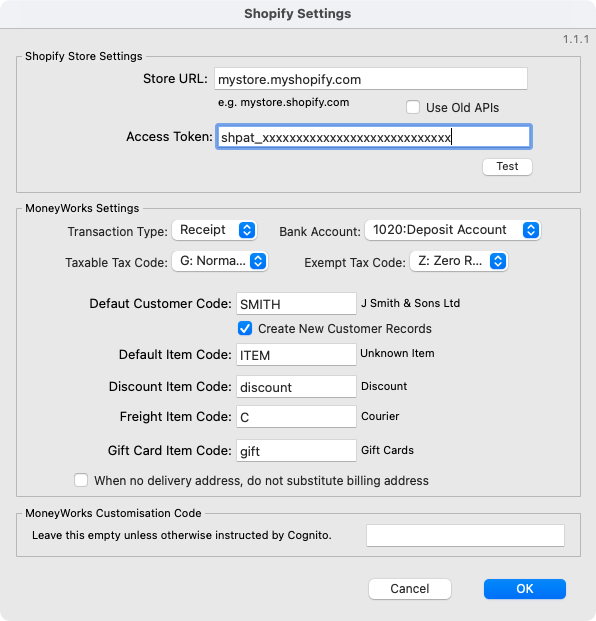Click the MoneyWorks Customisation Code field
596x621 pixels.
point(465,535)
